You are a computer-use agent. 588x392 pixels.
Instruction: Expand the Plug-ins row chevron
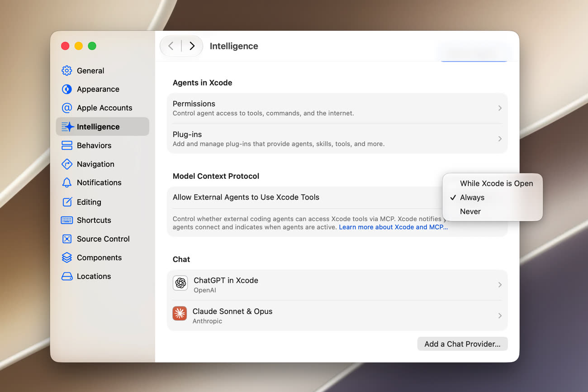tap(500, 139)
